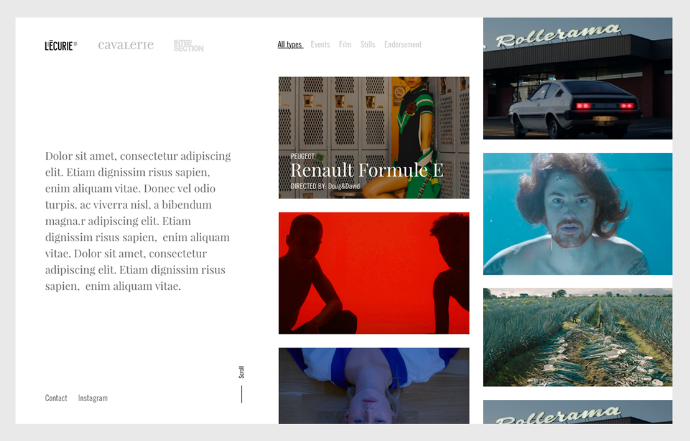Click the Lorem ipsum description paragraph
The image size is (690, 441).
pos(138,221)
